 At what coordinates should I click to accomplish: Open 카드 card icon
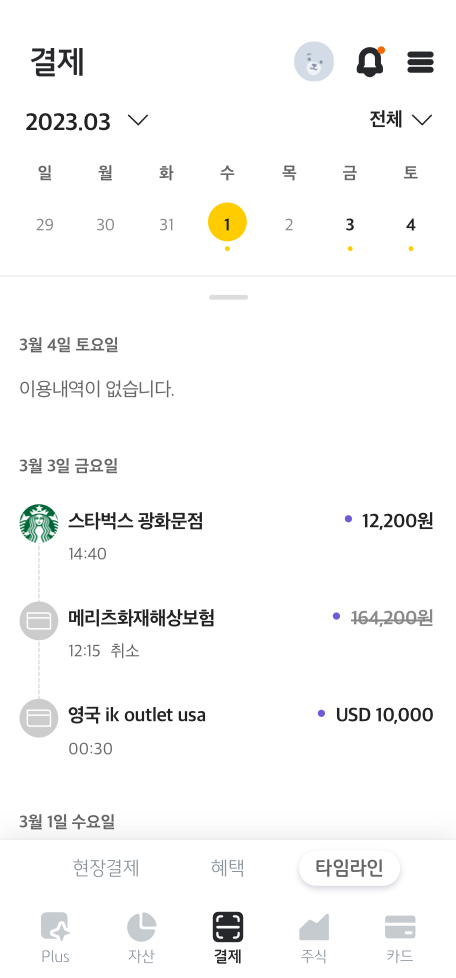pos(400,927)
